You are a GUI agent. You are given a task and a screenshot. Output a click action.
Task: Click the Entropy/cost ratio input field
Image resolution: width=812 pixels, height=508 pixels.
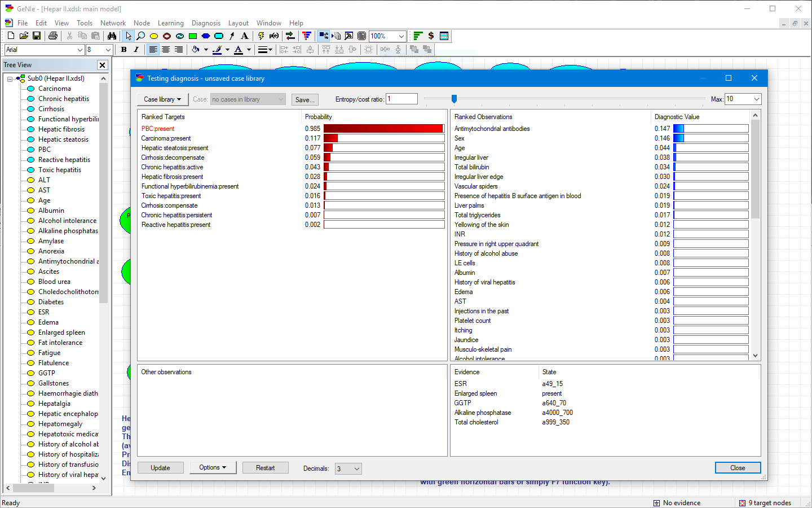(401, 98)
